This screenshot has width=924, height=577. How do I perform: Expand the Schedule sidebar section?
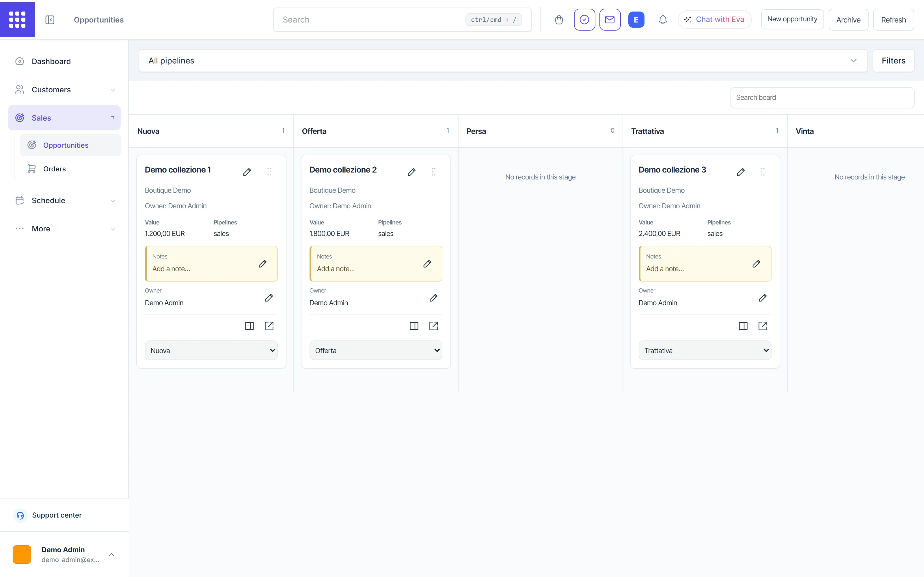tap(64, 200)
